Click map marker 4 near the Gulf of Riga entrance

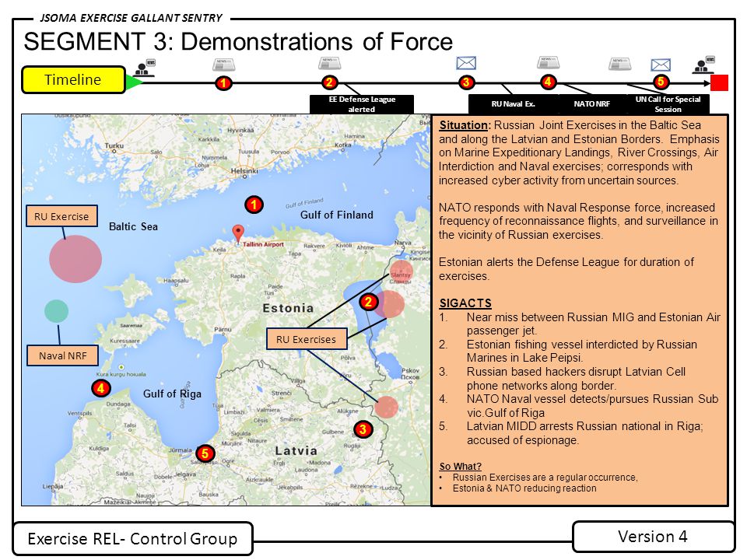(x=101, y=388)
